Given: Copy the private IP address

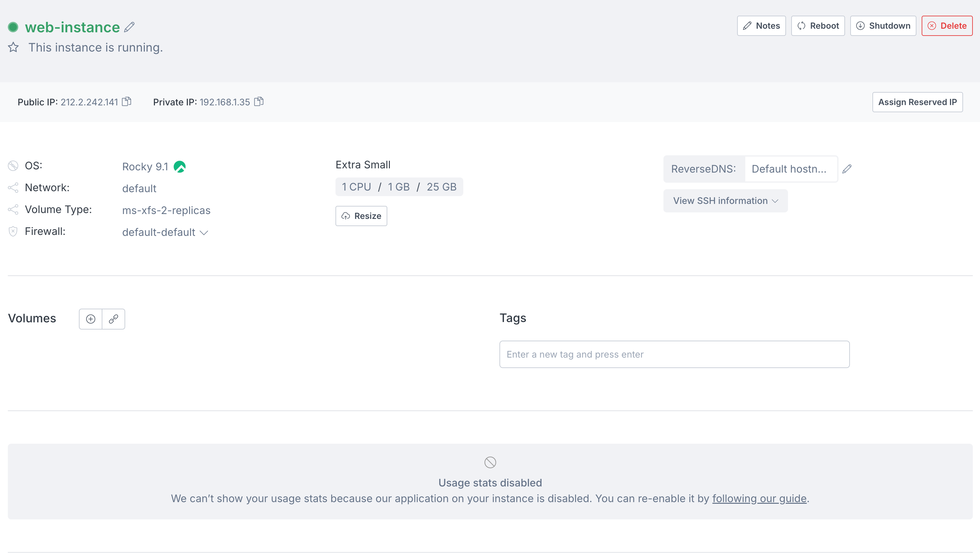Looking at the screenshot, I should 259,102.
